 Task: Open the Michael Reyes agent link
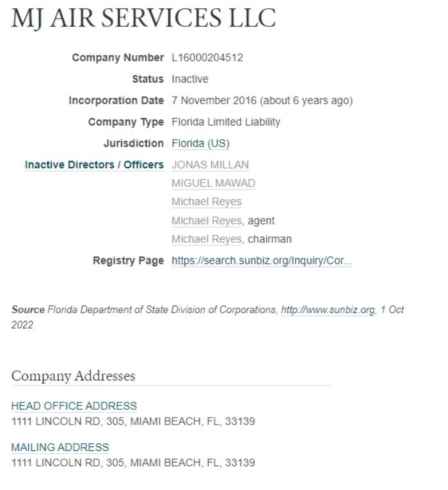(x=206, y=220)
